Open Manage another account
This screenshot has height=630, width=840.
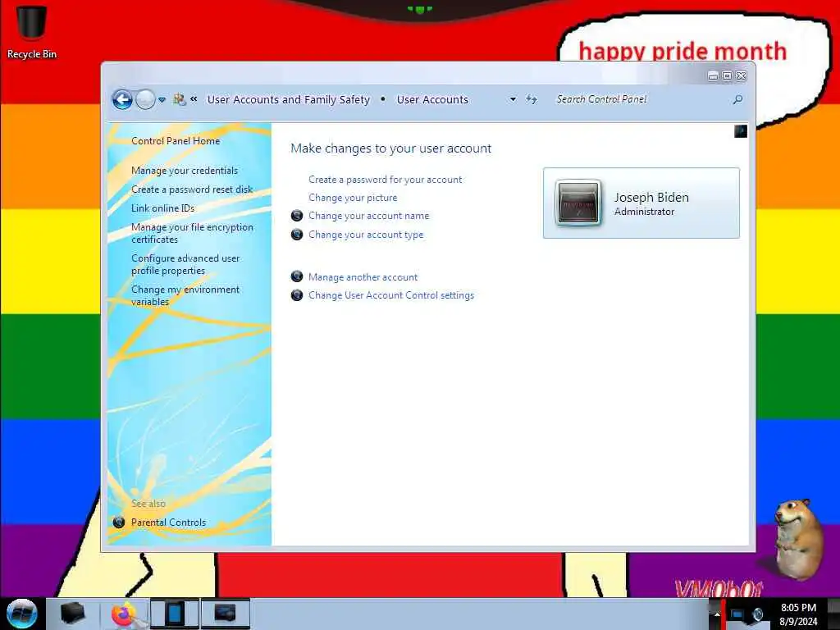[363, 277]
